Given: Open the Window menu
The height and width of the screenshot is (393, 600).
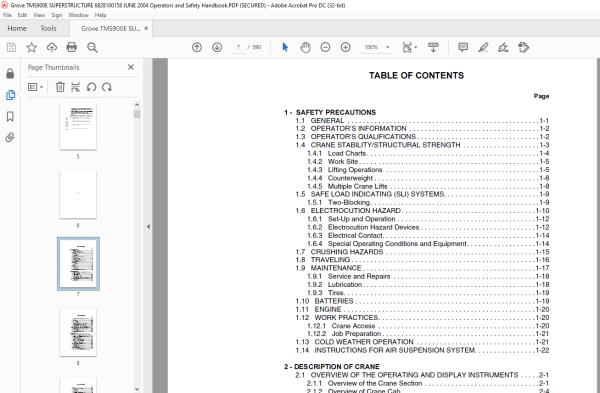Looking at the screenshot, I should point(78,15).
